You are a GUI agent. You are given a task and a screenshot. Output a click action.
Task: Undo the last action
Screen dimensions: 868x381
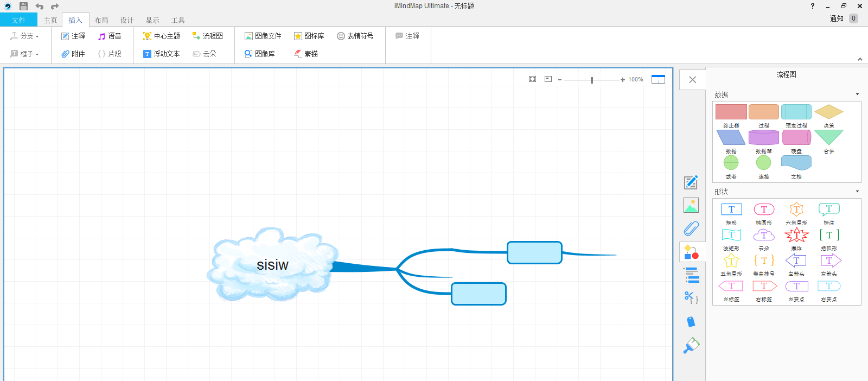39,6
